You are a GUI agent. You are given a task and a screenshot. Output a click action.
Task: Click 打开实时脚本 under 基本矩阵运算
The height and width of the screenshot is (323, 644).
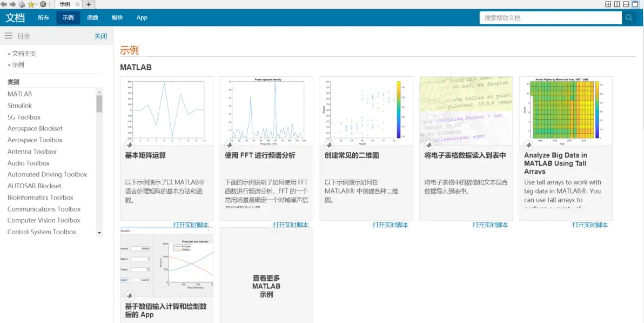(x=191, y=225)
